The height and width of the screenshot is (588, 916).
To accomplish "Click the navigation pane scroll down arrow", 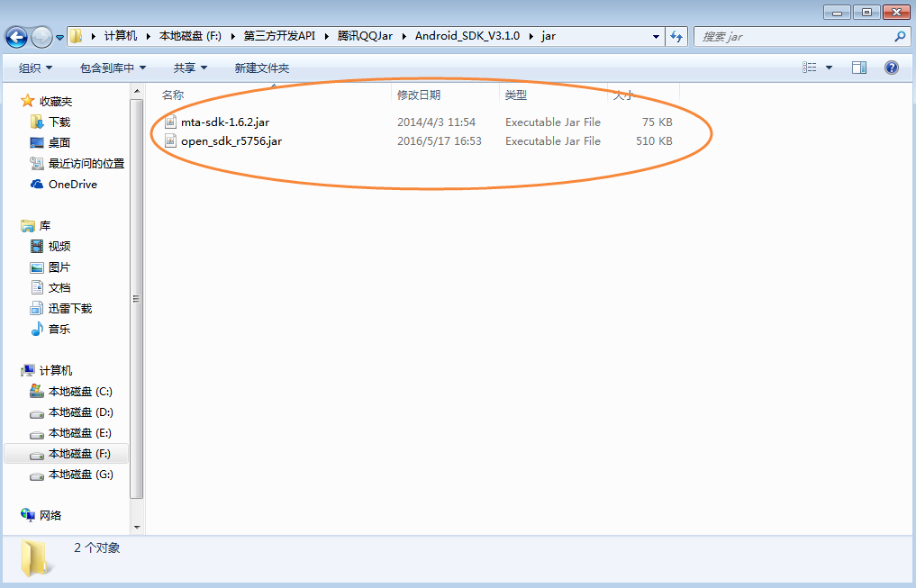I will pyautogui.click(x=137, y=528).
